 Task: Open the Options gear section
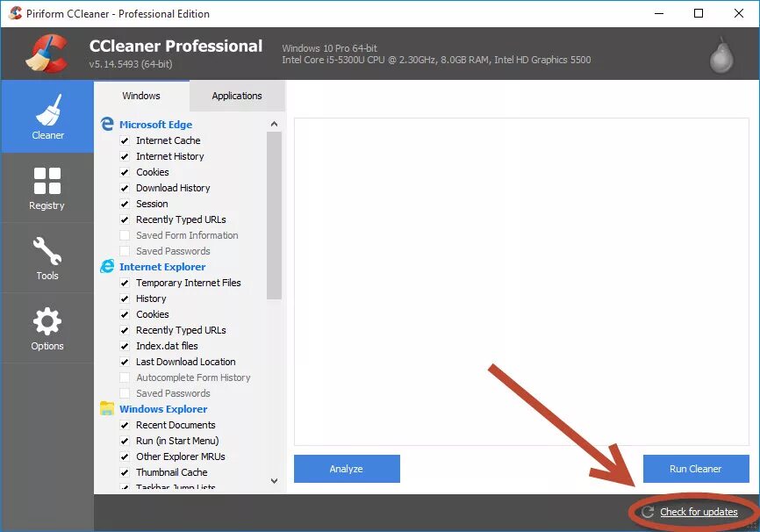coord(47,328)
